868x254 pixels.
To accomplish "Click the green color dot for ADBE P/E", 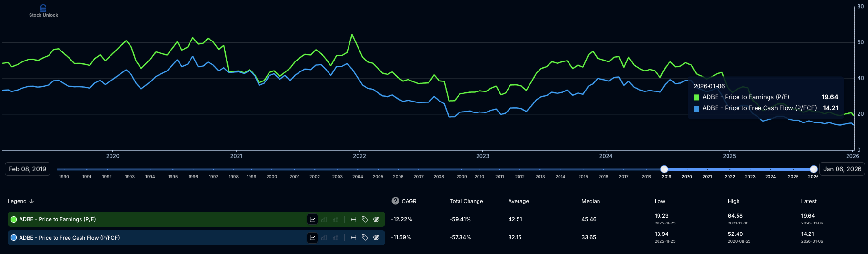I will (x=14, y=219).
